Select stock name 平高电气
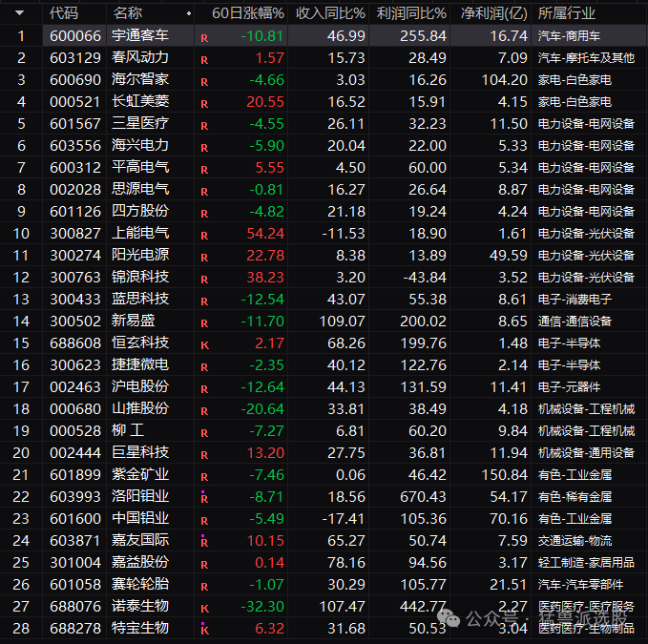Image resolution: width=648 pixels, height=644 pixels. coord(140,167)
